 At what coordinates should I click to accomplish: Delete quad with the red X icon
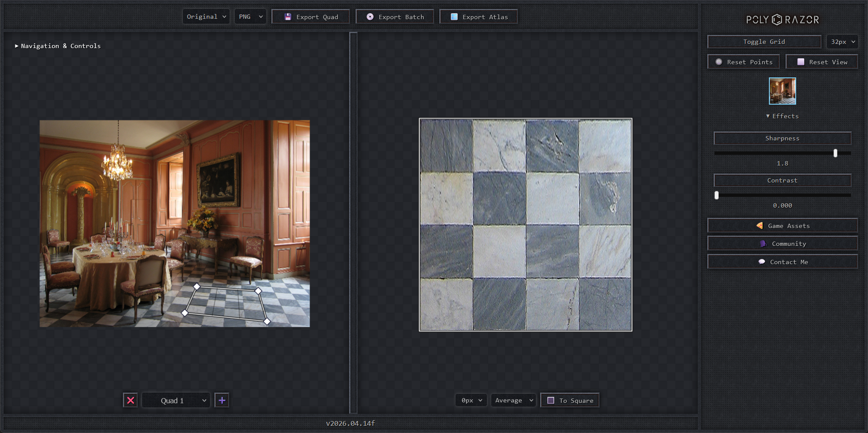(x=131, y=400)
